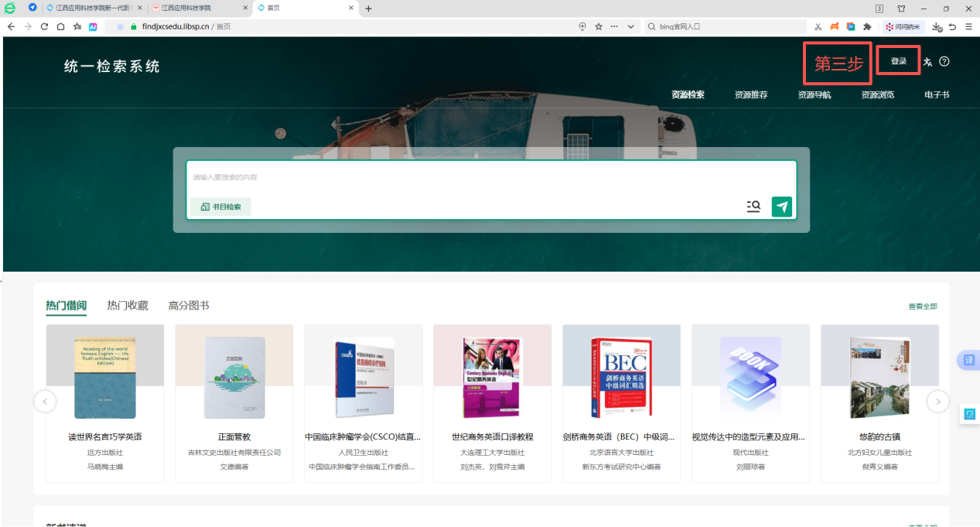Show next books with right carousel arrow
Screen dimensions: 980x527
tap(938, 401)
